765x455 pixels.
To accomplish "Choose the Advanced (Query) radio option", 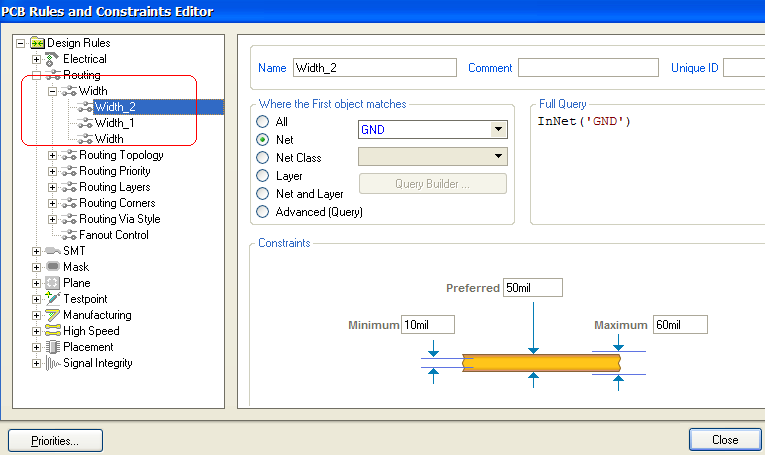I will coord(264,212).
